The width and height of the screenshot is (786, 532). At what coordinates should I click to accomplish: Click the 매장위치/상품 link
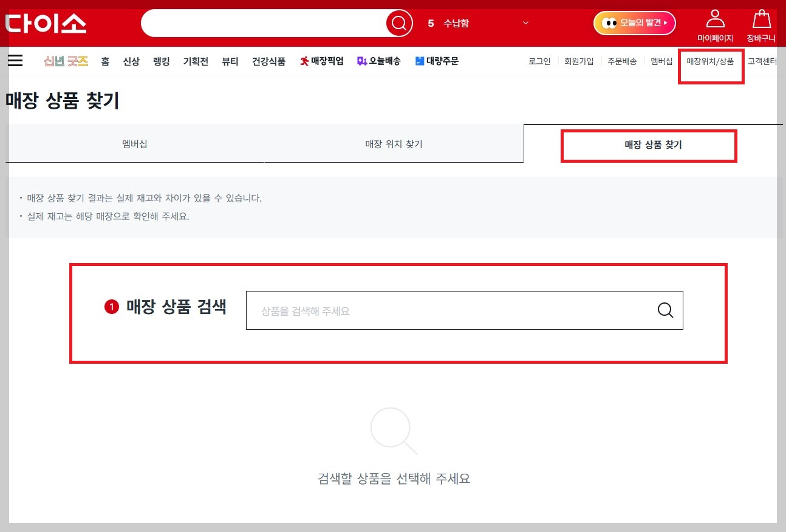pyautogui.click(x=710, y=61)
